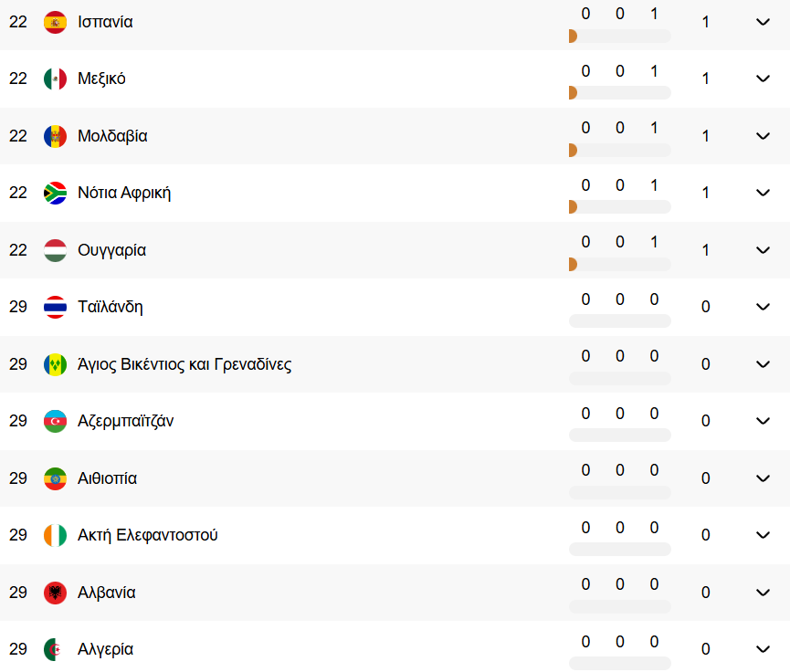790x672 pixels.
Task: Open Άγιος Βικέντιος και Γρεναδίνες entry
Action: point(184,364)
